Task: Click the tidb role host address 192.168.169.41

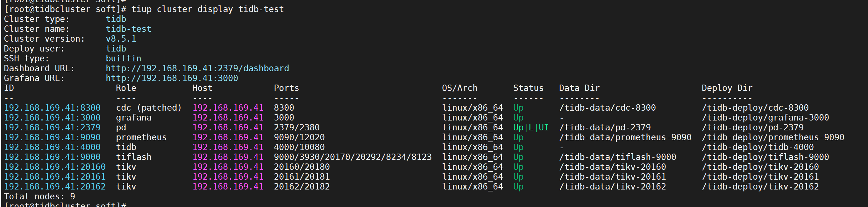Action: [x=228, y=147]
